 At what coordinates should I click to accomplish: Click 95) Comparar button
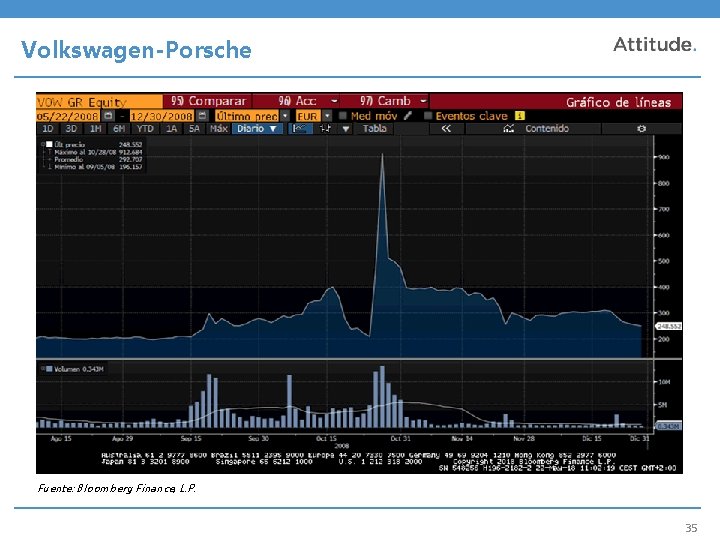[208, 101]
